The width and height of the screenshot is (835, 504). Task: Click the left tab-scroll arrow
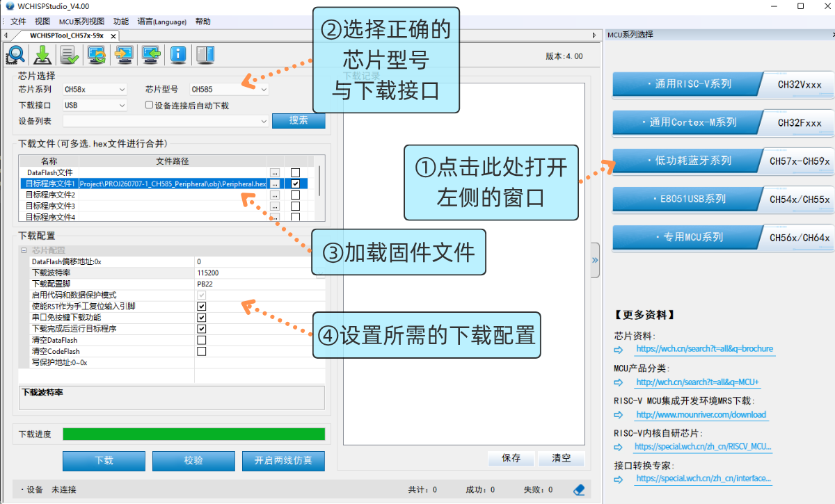[x=6, y=35]
